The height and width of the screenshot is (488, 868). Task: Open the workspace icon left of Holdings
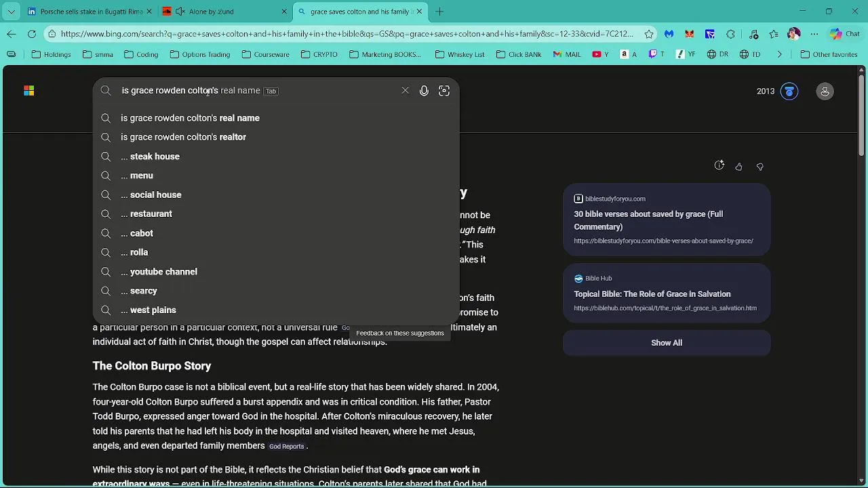tap(12, 54)
